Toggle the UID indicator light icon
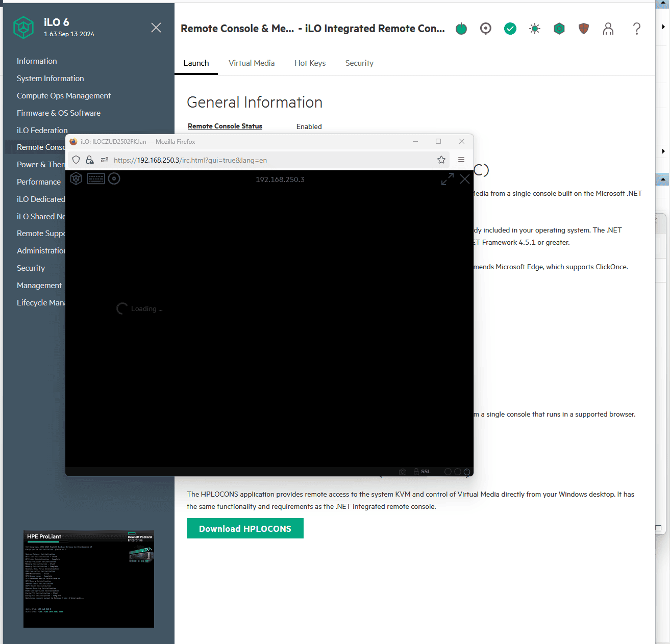The height and width of the screenshot is (644, 670). point(535,29)
